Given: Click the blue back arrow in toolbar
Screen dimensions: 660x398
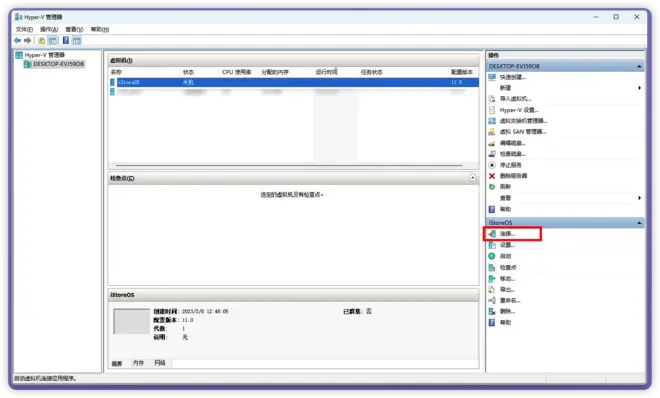Looking at the screenshot, I should (x=17, y=40).
